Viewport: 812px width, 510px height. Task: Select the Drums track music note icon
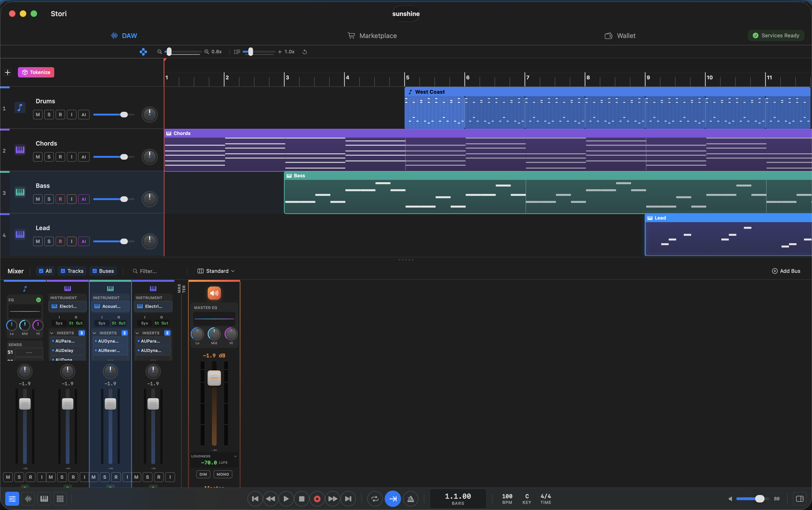[x=20, y=107]
